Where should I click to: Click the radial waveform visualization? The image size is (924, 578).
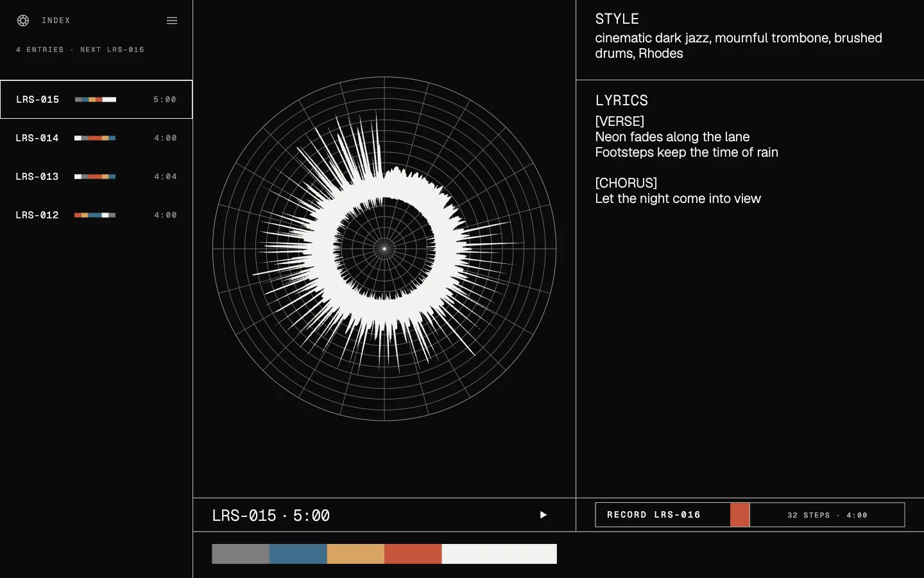pos(384,249)
